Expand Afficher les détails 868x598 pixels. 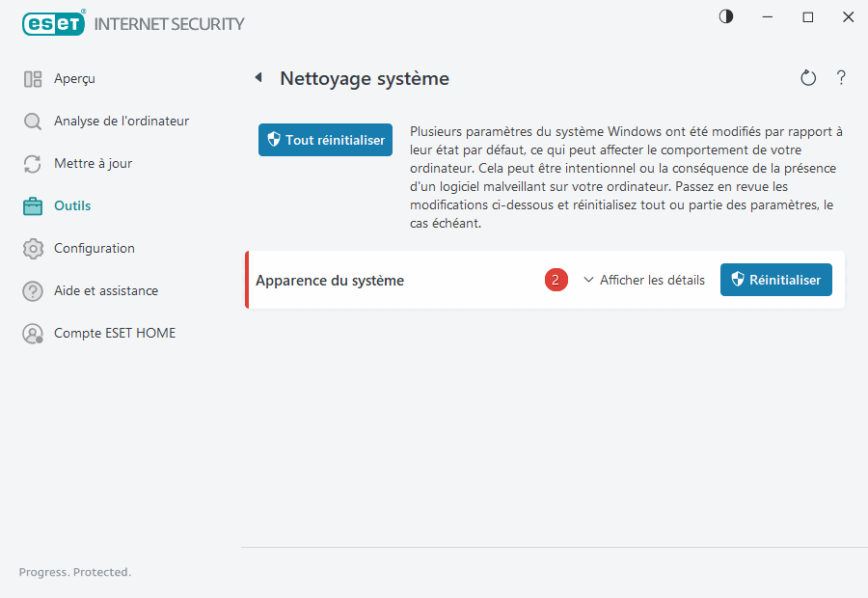coord(644,280)
